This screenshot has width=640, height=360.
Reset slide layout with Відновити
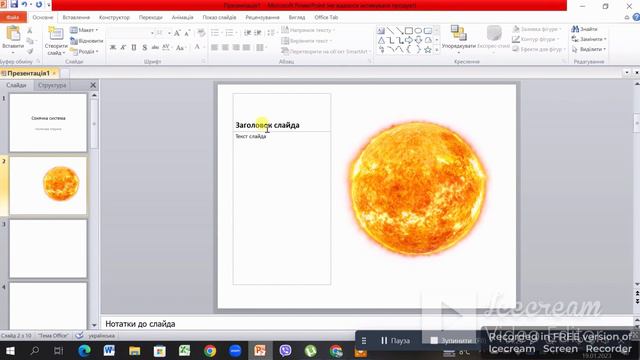87,41
